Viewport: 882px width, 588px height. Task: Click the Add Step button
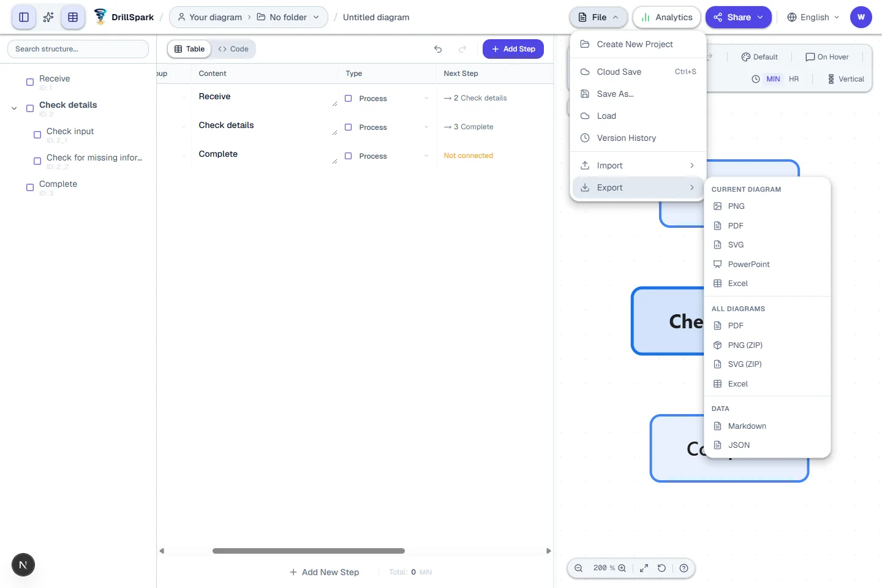pos(513,49)
